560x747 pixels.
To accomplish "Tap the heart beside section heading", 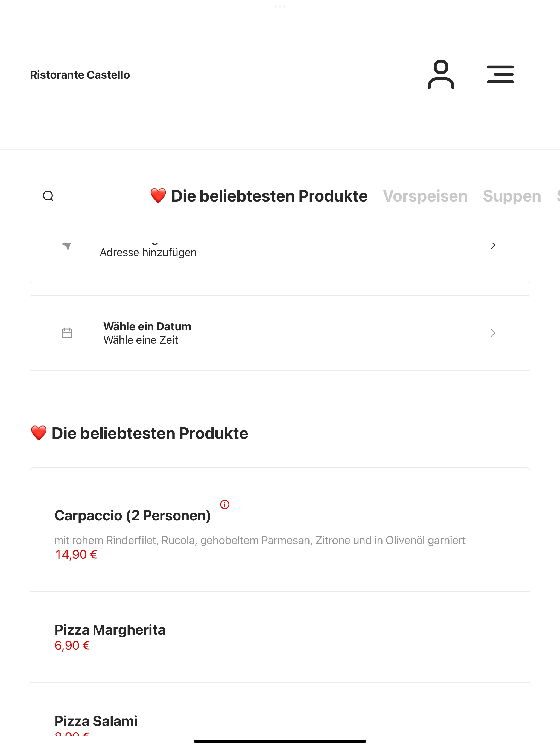I will point(39,433).
